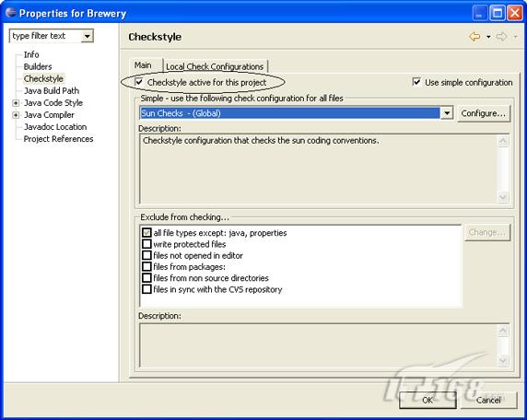The image size is (527, 420).
Task: Toggle Use simple configuration checkbox
Action: [x=416, y=82]
